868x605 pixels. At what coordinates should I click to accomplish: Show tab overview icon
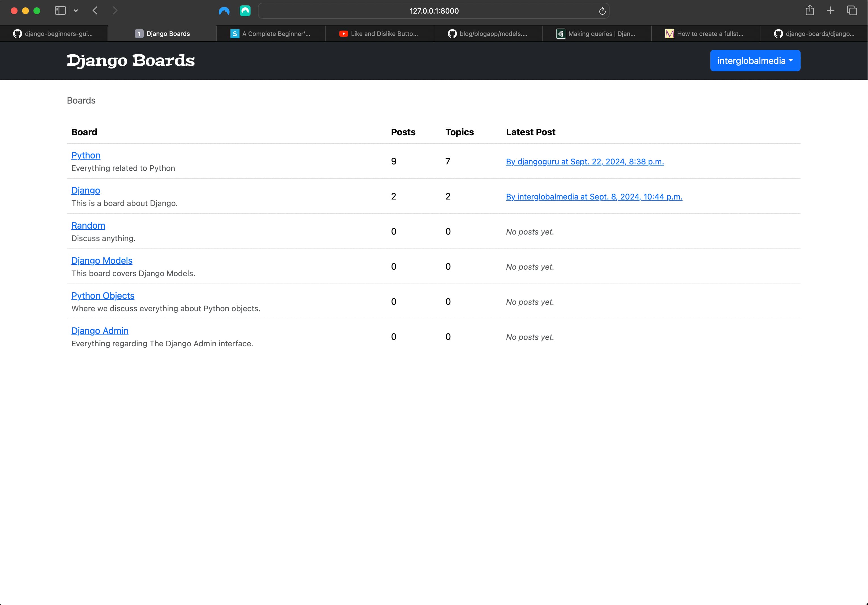[x=851, y=10]
